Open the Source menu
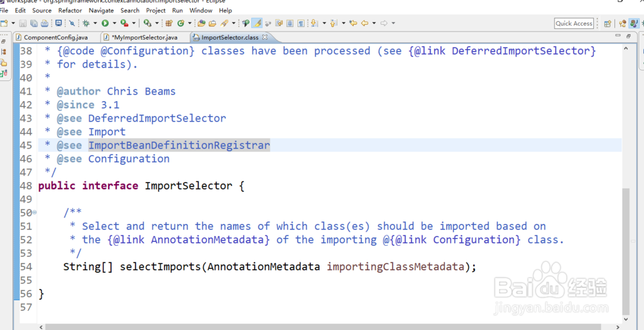Screen dimensions: 644x330 [x=42, y=10]
